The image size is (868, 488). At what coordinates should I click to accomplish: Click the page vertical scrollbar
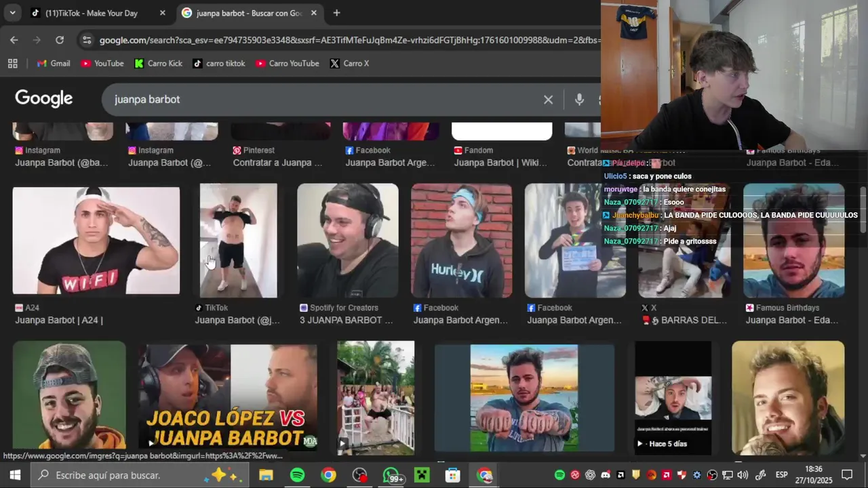pyautogui.click(x=863, y=210)
